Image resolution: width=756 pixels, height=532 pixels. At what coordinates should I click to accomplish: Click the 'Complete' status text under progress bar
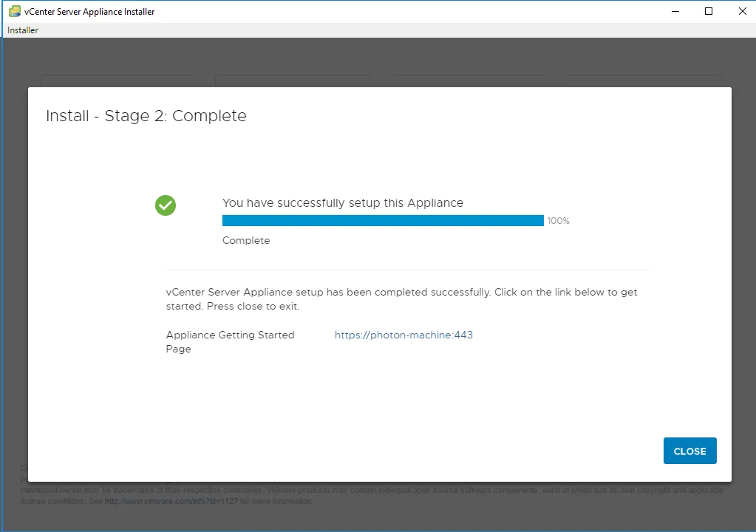point(246,240)
